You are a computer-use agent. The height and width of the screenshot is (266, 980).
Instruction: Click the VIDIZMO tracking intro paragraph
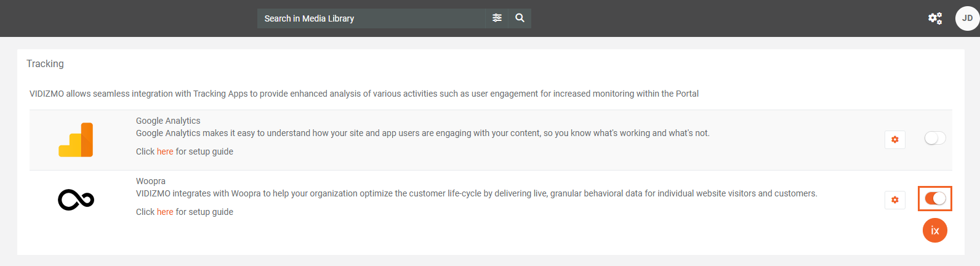click(364, 94)
